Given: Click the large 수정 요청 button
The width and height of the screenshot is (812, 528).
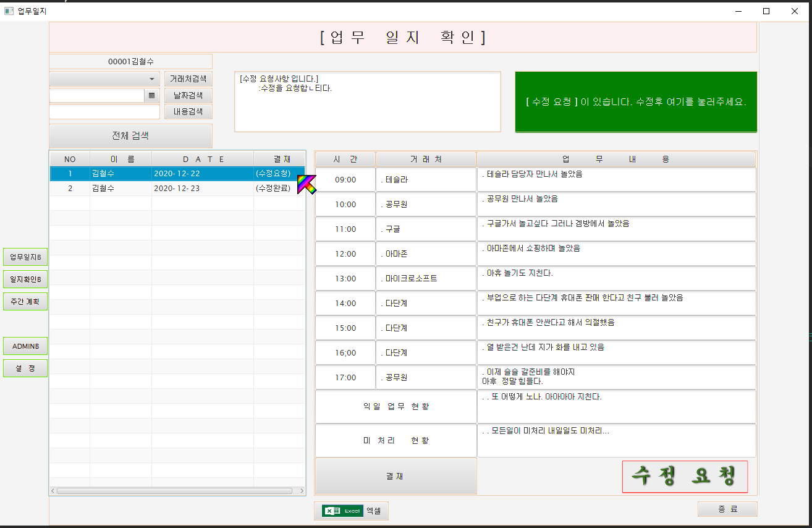Looking at the screenshot, I should (685, 477).
